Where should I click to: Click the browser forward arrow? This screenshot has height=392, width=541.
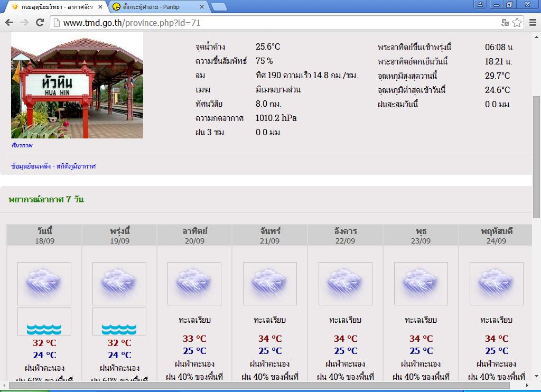pyautogui.click(x=24, y=23)
